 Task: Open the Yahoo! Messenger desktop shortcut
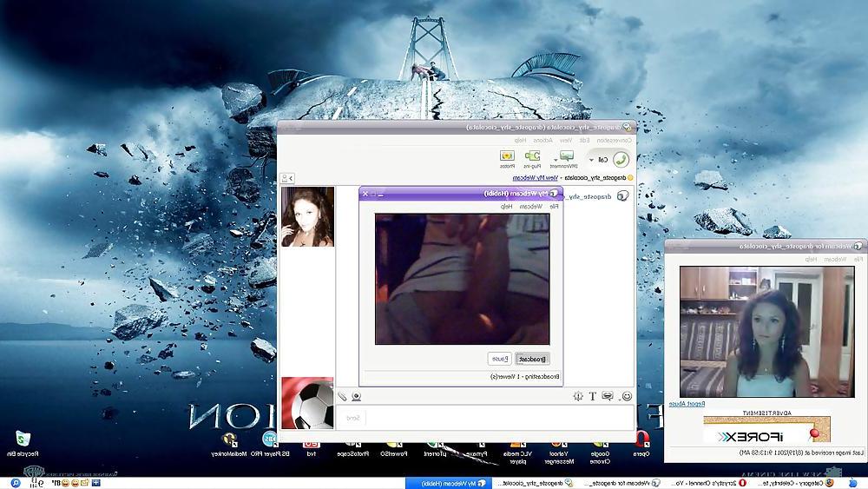[x=558, y=452]
